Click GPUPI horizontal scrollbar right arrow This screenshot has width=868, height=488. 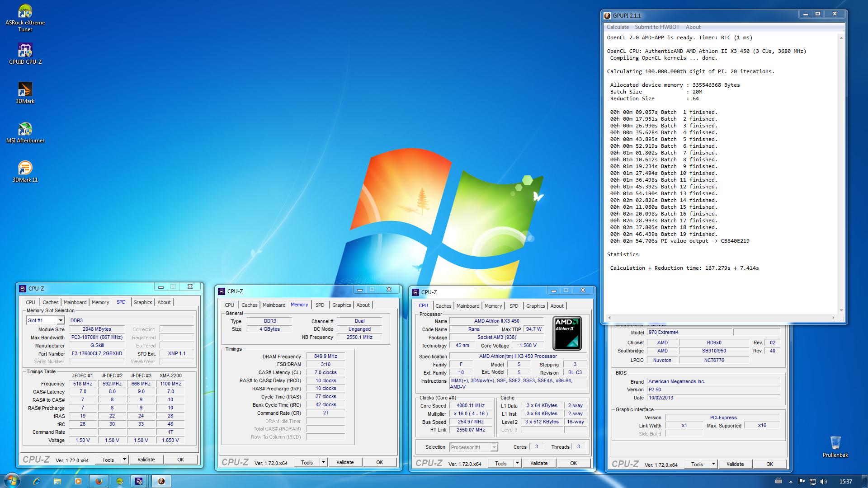833,318
